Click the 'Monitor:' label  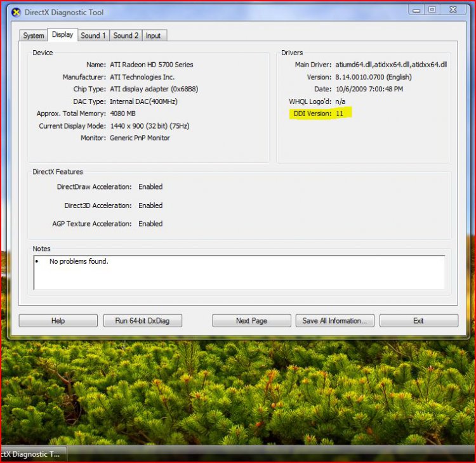coord(93,138)
